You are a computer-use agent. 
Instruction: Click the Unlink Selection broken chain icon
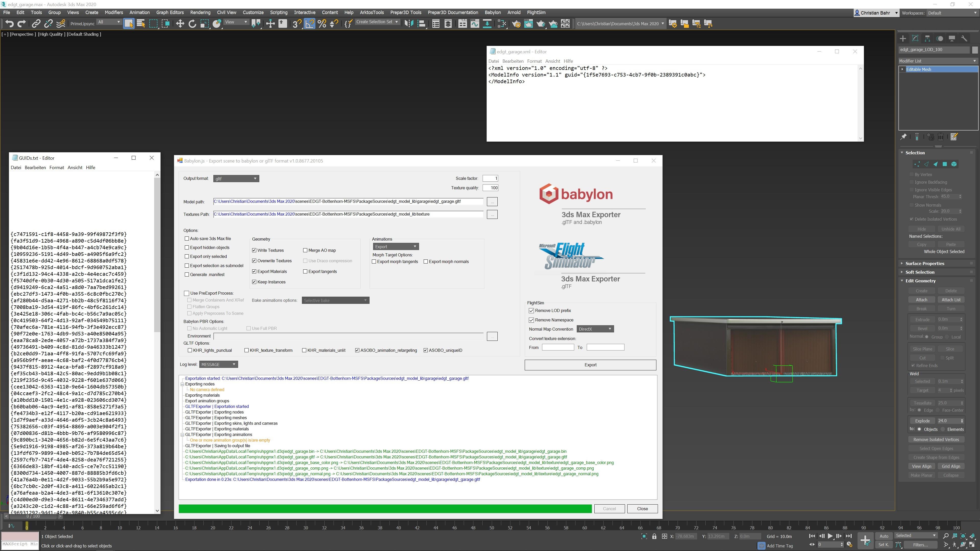coord(48,23)
